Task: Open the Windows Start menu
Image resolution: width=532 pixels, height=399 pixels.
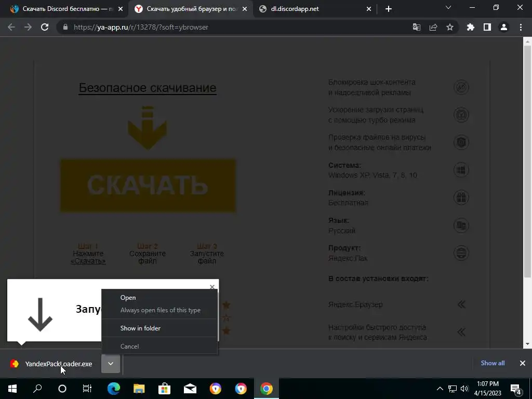Action: (12, 389)
